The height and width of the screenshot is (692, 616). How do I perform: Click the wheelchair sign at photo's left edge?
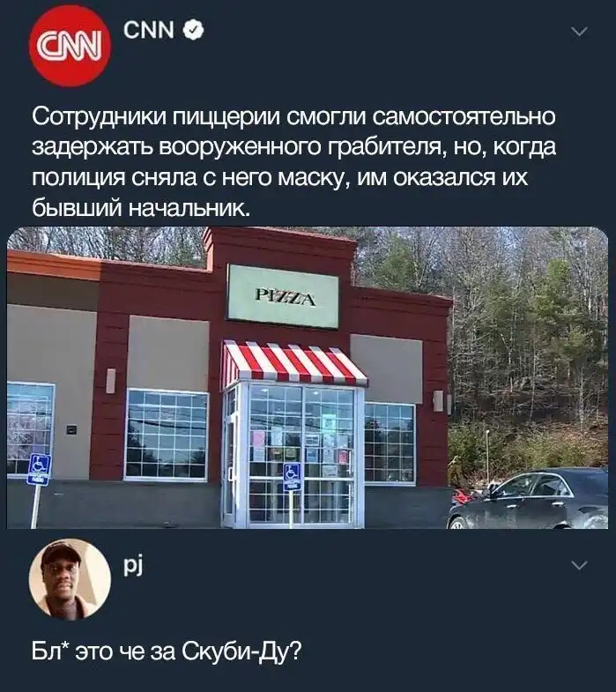click(x=40, y=470)
